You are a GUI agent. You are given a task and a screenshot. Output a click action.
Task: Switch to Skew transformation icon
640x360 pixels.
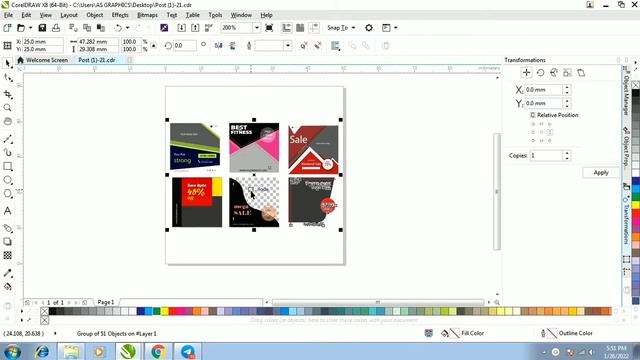pos(581,73)
